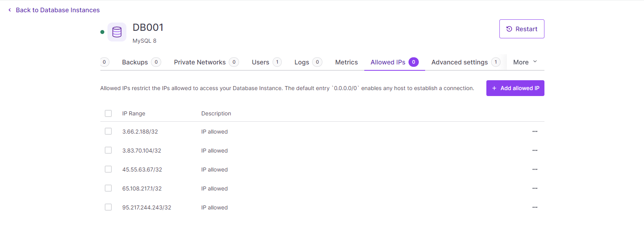Tick the select-all checkbox in table header
The width and height of the screenshot is (644, 230).
(x=108, y=113)
